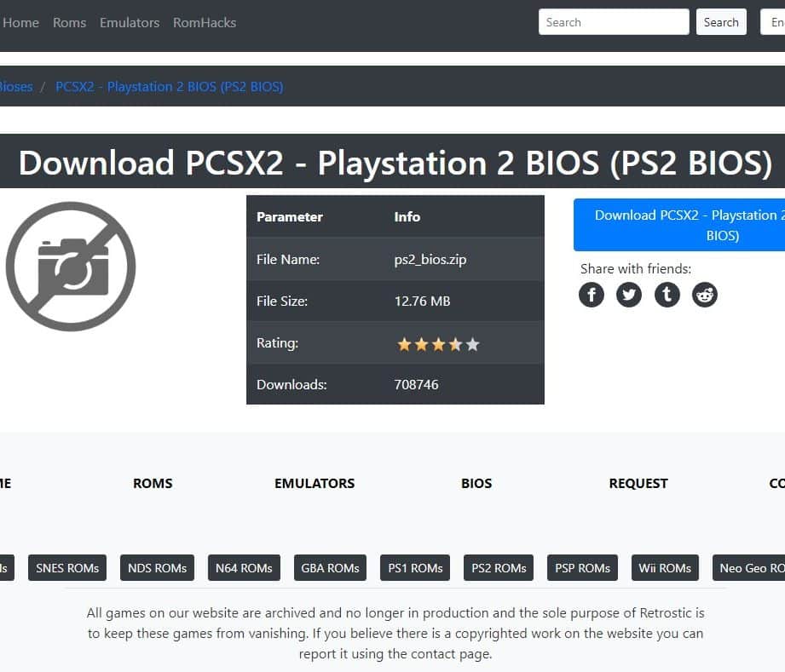Focus the Search input field
The height and width of the screenshot is (672, 785).
(x=614, y=22)
